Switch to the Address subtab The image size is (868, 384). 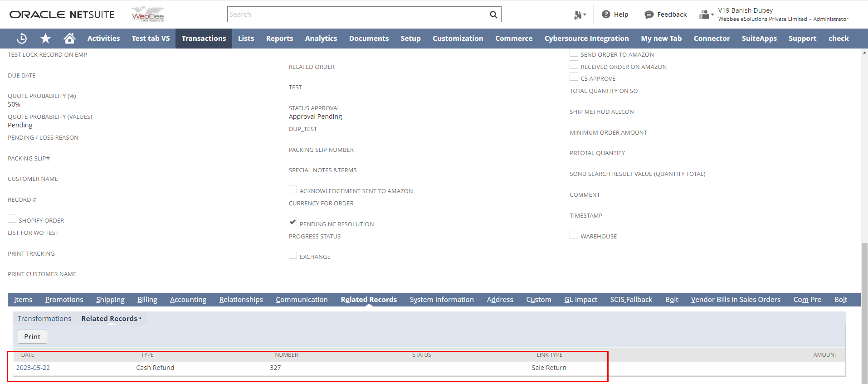point(500,299)
